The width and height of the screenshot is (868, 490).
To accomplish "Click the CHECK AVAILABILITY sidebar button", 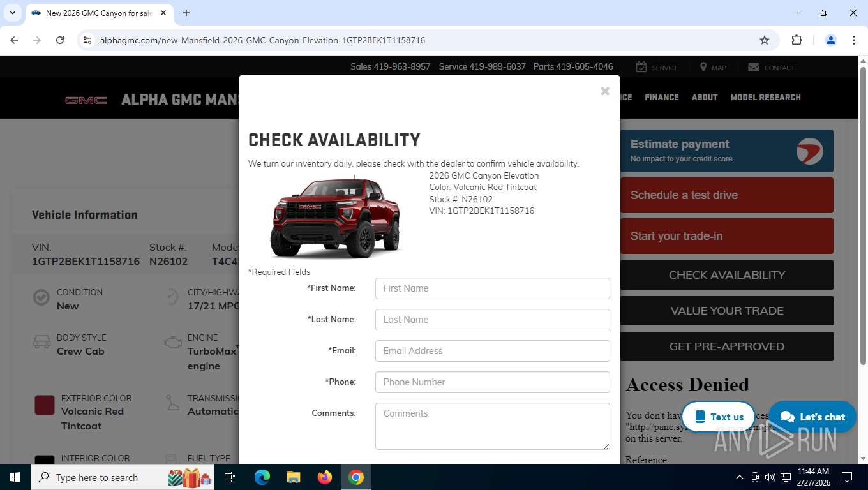I will tap(726, 275).
